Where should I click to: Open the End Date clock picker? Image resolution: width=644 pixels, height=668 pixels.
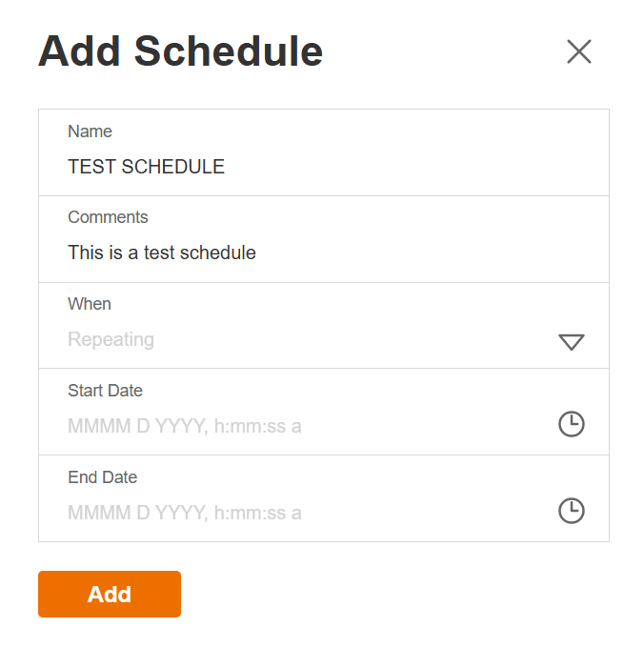click(571, 511)
